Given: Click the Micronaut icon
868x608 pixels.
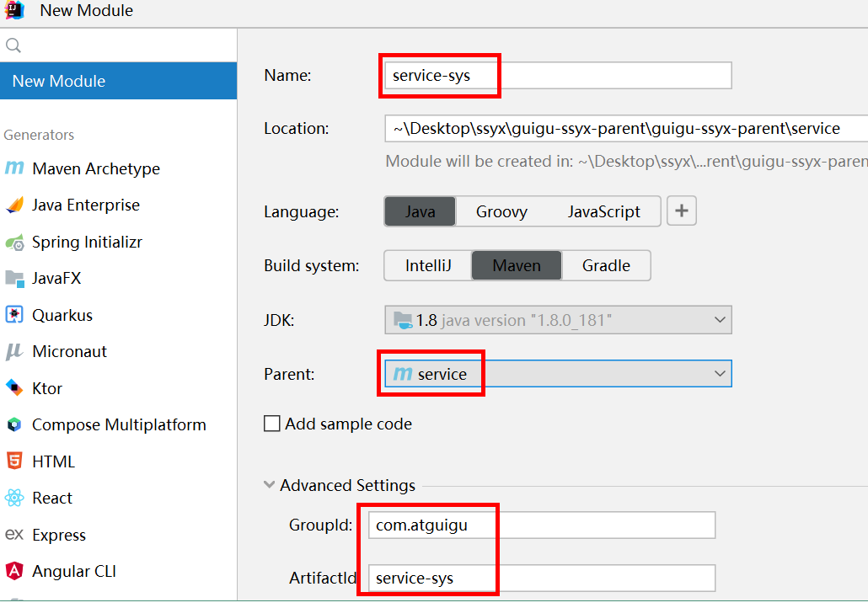Looking at the screenshot, I should 14,352.
